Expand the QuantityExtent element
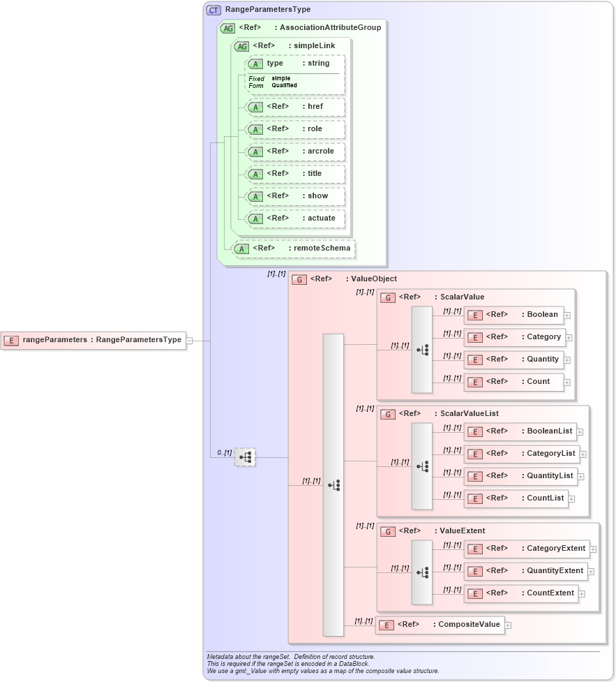The width and height of the screenshot is (616, 682). coord(592,571)
